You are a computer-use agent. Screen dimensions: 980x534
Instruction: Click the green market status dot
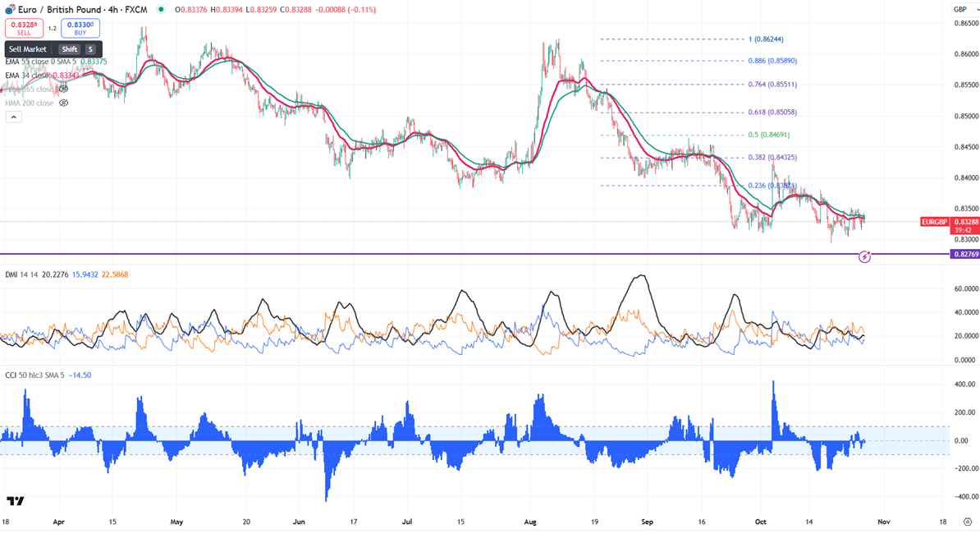(161, 9)
